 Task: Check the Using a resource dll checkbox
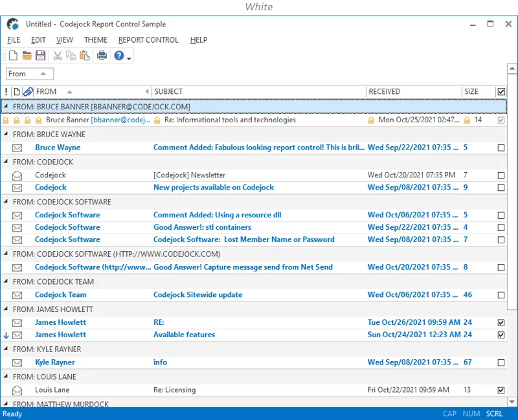click(x=501, y=216)
